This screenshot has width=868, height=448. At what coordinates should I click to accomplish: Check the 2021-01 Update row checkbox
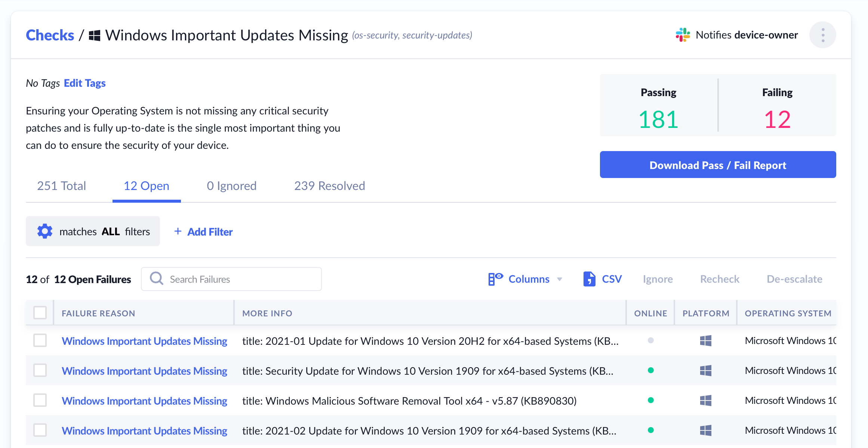tap(40, 341)
